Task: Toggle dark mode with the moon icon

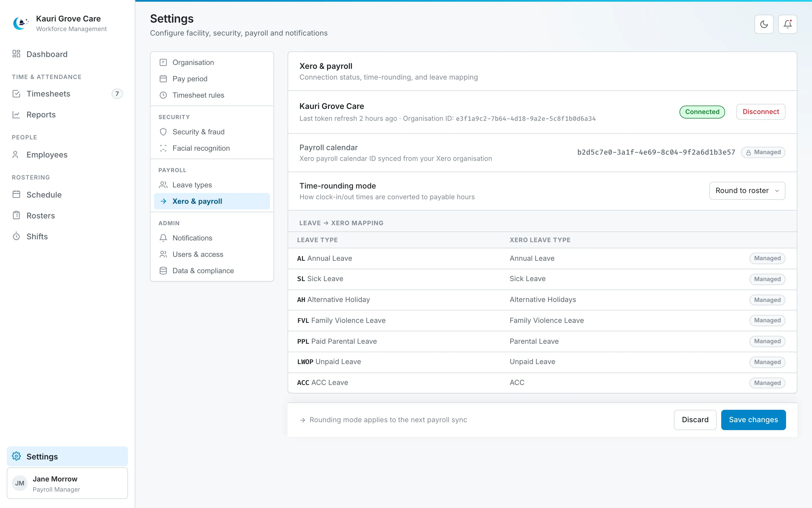Action: [x=764, y=24]
